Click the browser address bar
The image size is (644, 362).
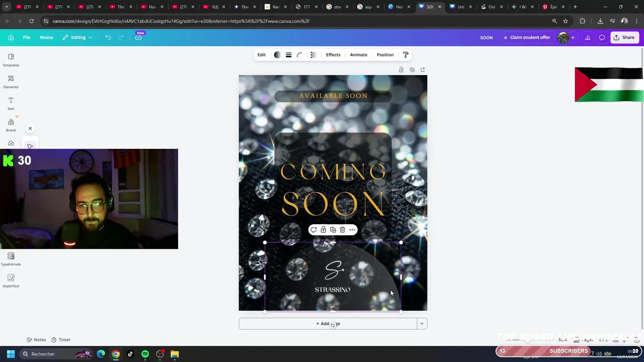pos(297,21)
